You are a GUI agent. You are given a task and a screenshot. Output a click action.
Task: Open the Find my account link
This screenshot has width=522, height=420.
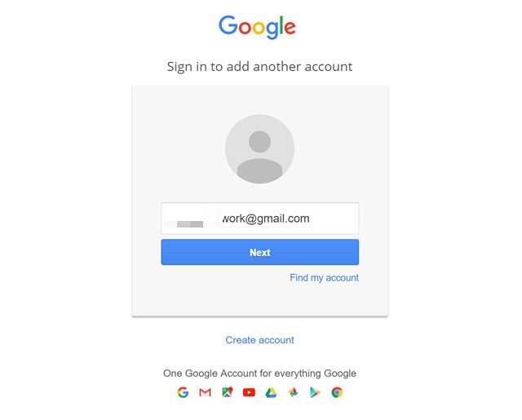tap(324, 277)
